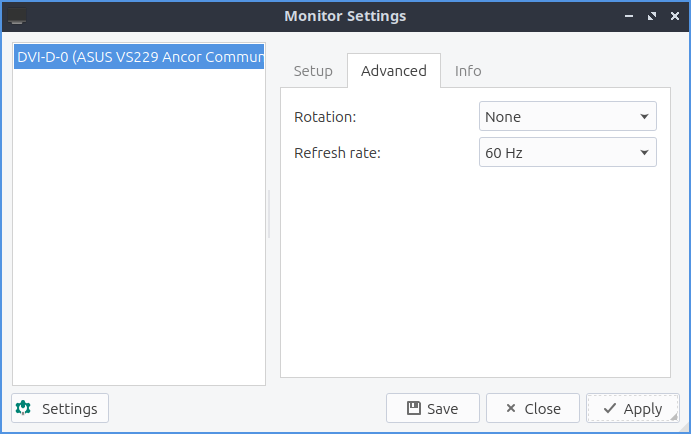Image resolution: width=691 pixels, height=434 pixels.
Task: Select the Advanced tab
Action: tap(394, 71)
